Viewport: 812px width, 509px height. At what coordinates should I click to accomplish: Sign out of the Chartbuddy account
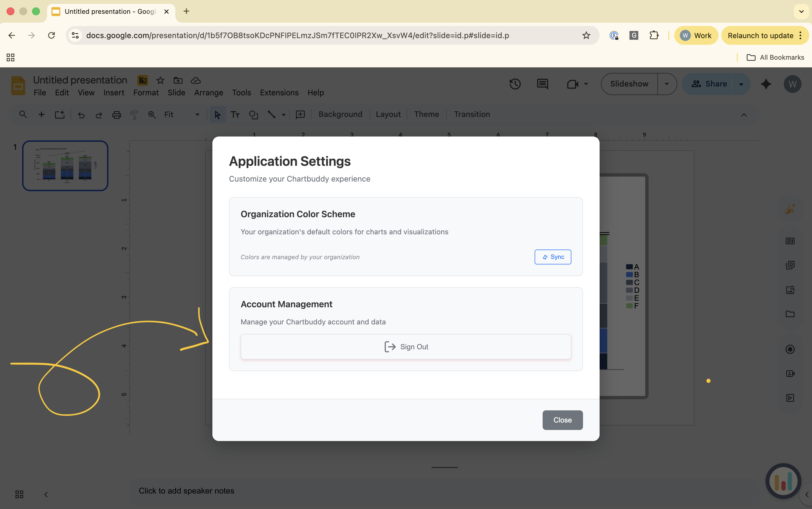(x=405, y=347)
